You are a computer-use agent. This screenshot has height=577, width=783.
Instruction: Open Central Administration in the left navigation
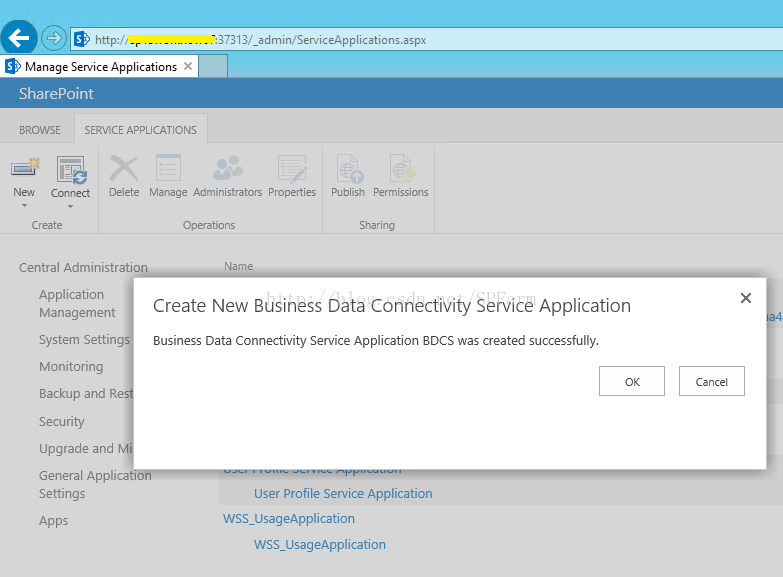click(x=83, y=267)
